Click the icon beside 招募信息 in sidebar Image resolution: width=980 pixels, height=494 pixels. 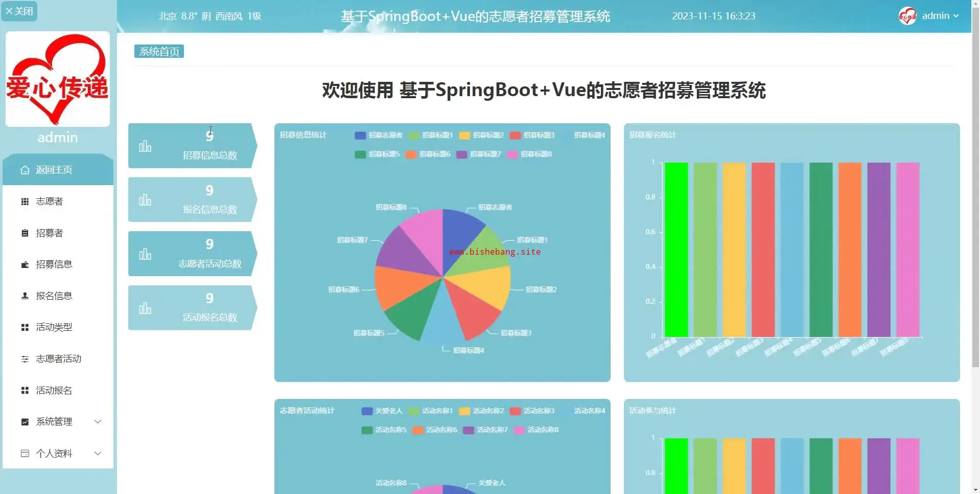point(25,264)
